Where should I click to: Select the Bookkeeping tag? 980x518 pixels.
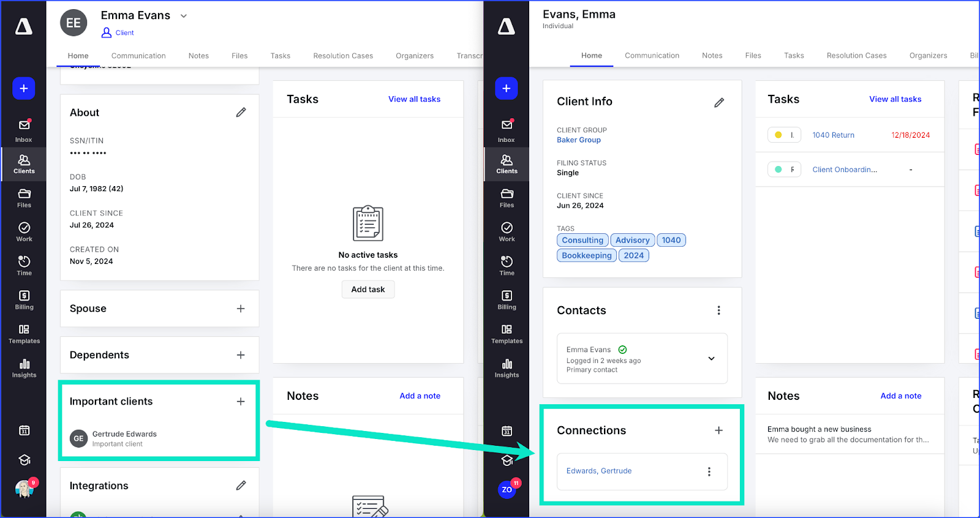point(586,255)
